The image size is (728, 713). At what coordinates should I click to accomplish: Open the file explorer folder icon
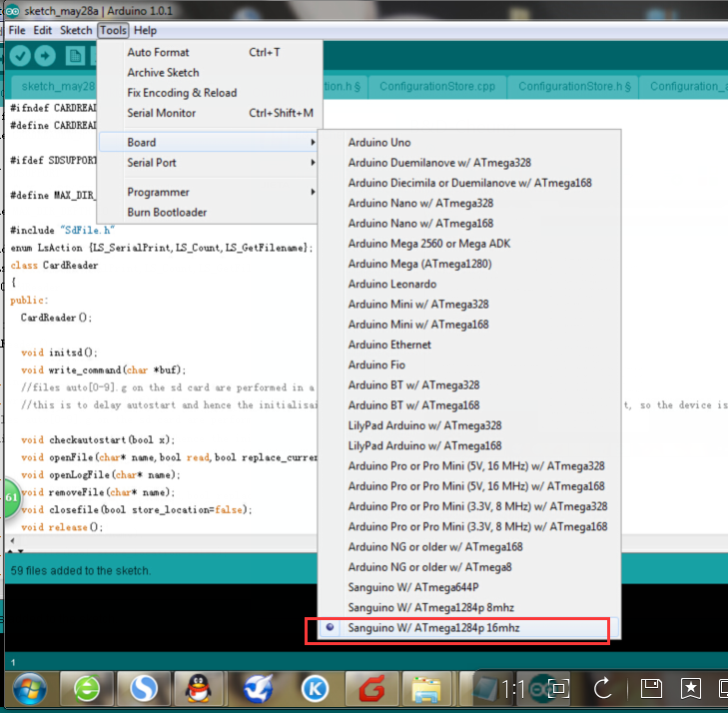pos(426,690)
